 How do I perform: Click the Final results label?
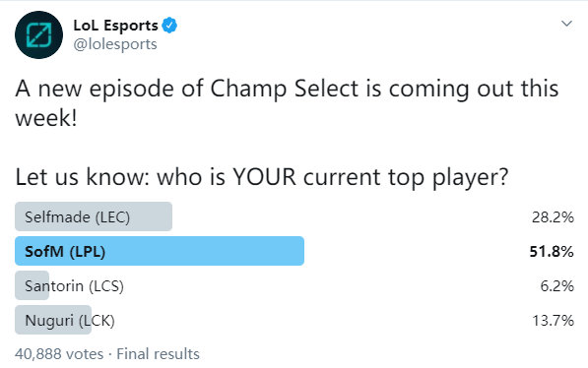(x=158, y=354)
